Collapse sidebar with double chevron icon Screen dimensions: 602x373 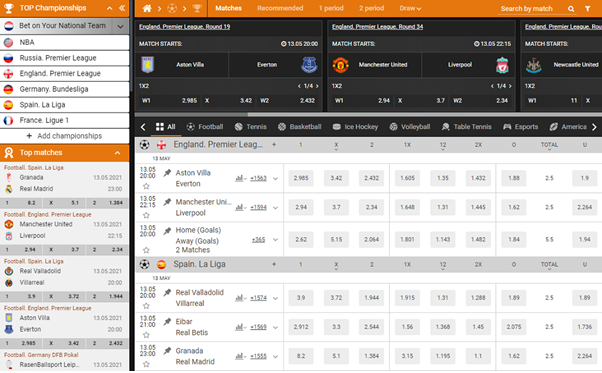tap(122, 8)
